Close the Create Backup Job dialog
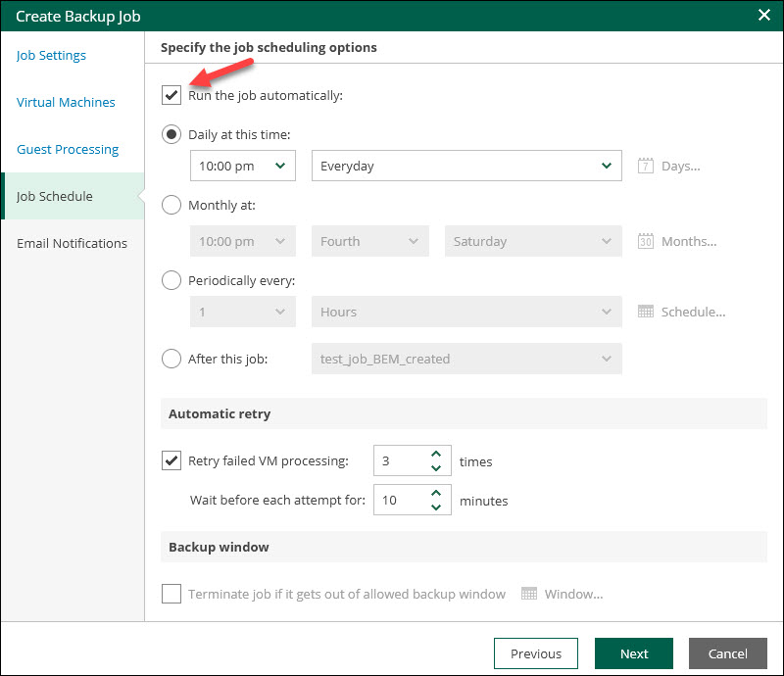The height and width of the screenshot is (676, 784). (x=764, y=15)
